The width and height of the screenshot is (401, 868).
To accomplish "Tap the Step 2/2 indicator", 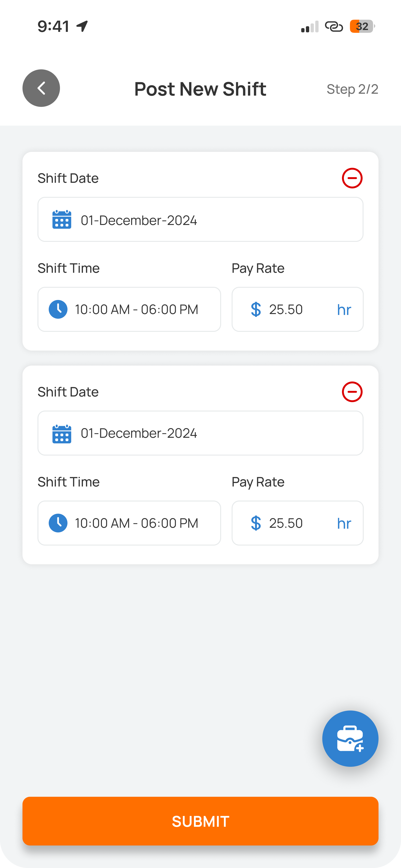I will click(352, 89).
